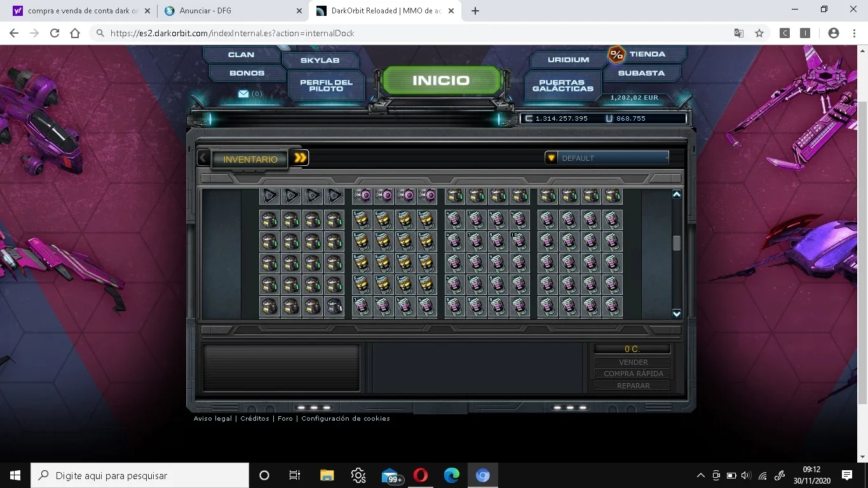Launch Microsoft Edge from the taskbar
Image resolution: width=868 pixels, height=488 pixels.
(451, 475)
